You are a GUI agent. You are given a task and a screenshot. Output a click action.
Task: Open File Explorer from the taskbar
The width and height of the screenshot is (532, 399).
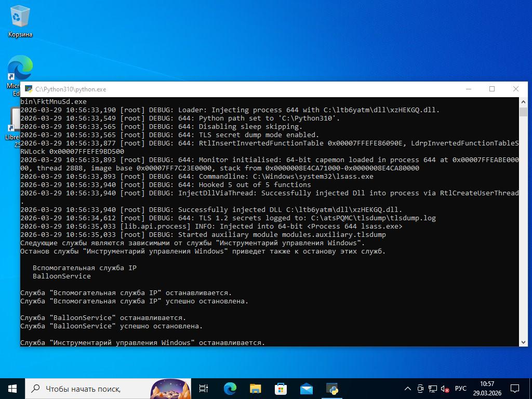coord(255,389)
